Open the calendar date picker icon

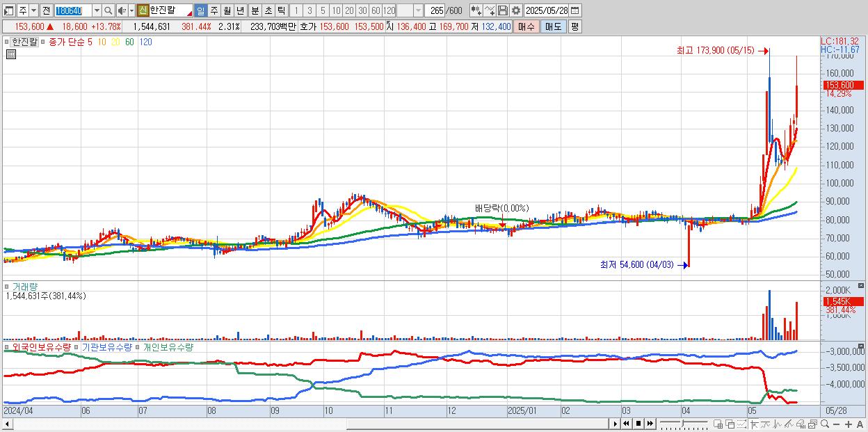click(574, 10)
